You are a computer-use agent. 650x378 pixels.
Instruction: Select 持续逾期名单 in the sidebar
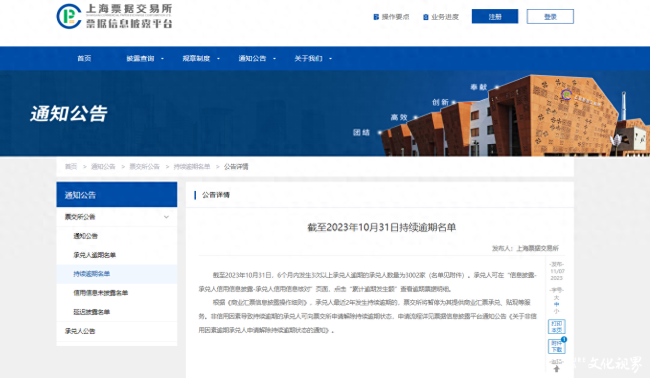click(x=116, y=274)
